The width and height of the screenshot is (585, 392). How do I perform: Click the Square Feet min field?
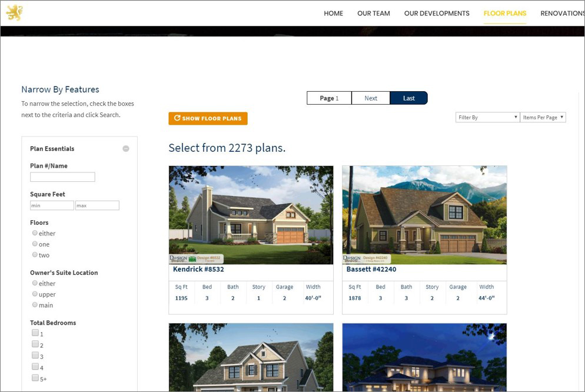click(52, 205)
